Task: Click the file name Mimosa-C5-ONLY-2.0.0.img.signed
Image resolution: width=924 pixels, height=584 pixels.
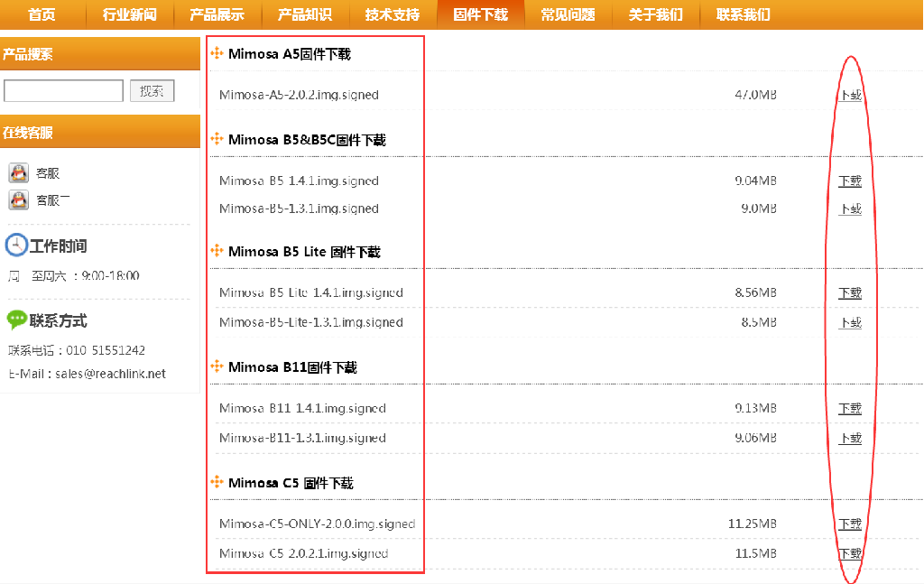Action: 317,524
